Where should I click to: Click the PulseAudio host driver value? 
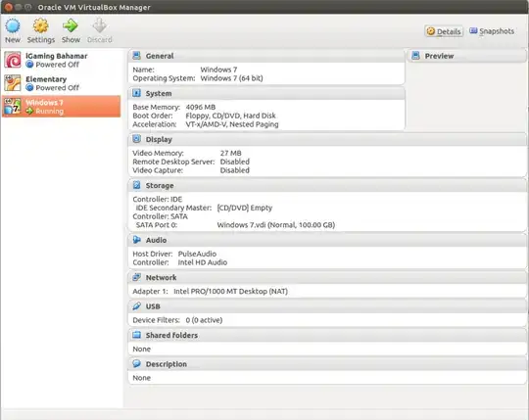pyautogui.click(x=197, y=254)
